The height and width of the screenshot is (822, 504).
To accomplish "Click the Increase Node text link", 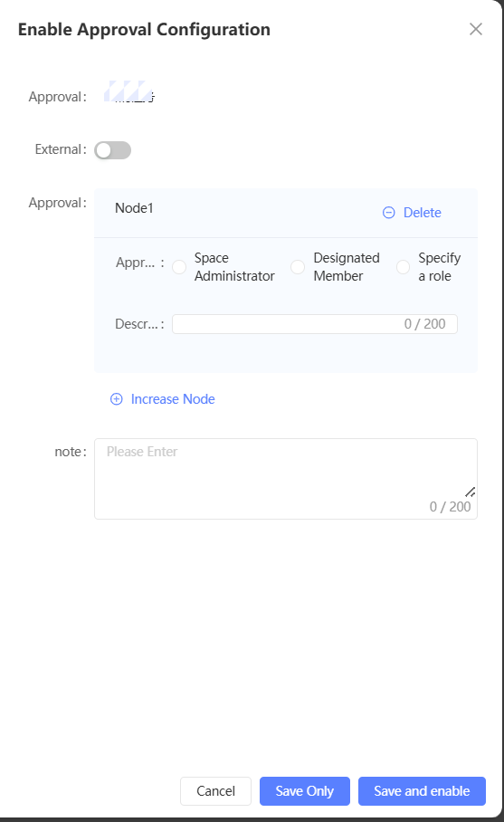I will pyautogui.click(x=173, y=399).
